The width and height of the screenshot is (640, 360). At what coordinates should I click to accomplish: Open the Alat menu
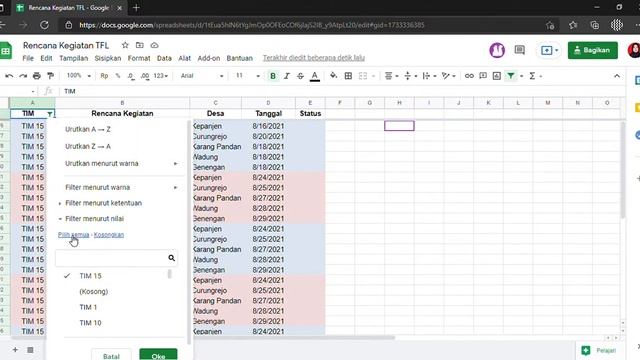click(x=184, y=58)
